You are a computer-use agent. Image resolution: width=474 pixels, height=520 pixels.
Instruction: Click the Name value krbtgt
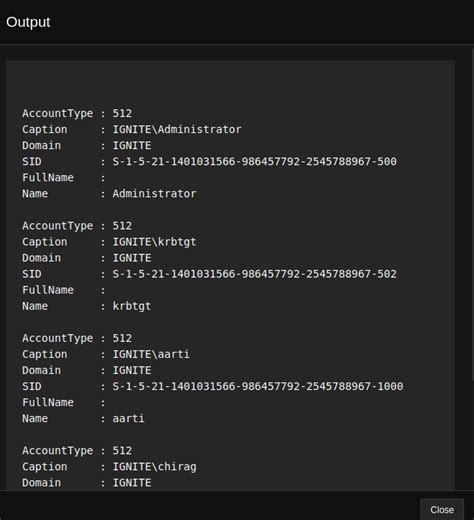[132, 306]
